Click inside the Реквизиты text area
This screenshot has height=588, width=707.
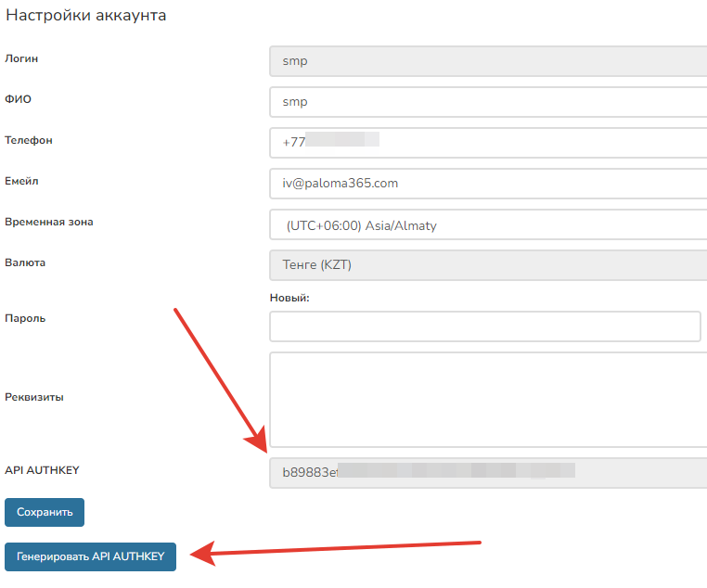pos(487,399)
